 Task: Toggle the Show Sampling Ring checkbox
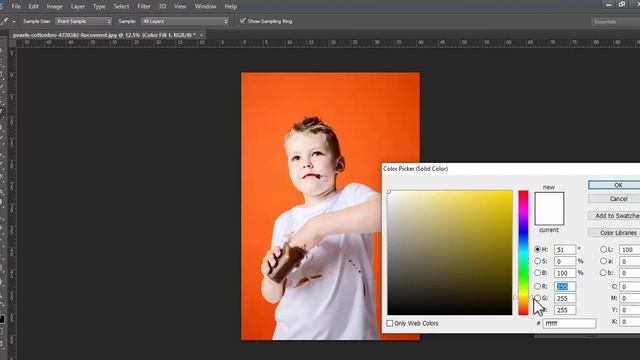[243, 21]
